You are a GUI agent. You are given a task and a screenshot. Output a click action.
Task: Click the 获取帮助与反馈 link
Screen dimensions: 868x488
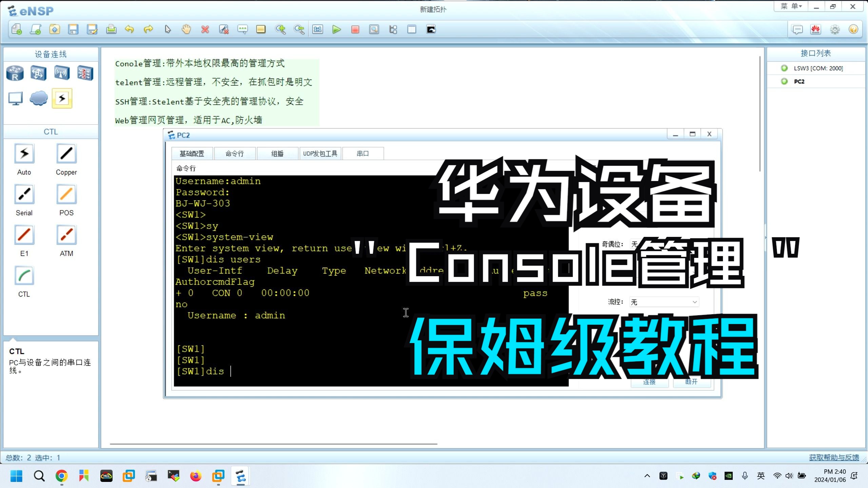[x=834, y=457]
